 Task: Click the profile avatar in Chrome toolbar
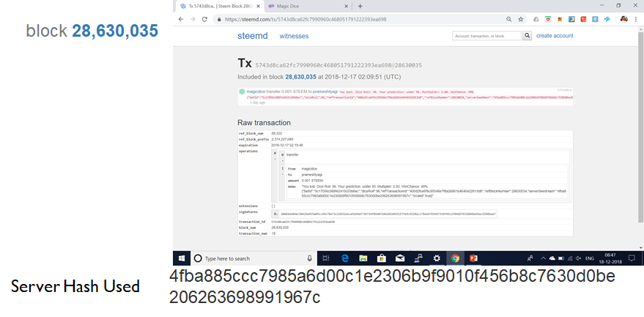pyautogui.click(x=624, y=19)
